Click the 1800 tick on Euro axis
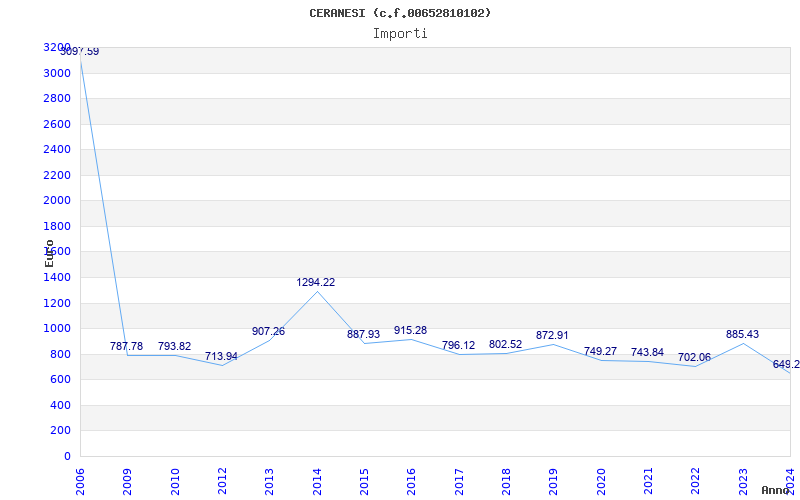Image resolution: width=800 pixels, height=500 pixels. tap(57, 226)
